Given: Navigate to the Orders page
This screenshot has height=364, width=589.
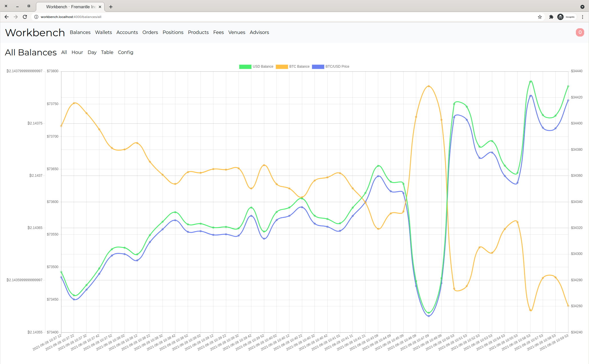Looking at the screenshot, I should pyautogui.click(x=150, y=32).
